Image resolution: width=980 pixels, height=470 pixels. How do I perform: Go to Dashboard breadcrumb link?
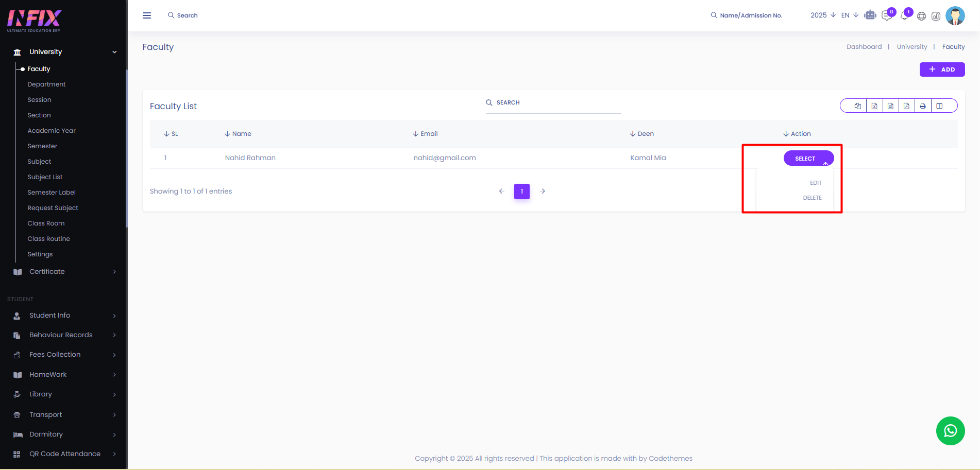864,47
